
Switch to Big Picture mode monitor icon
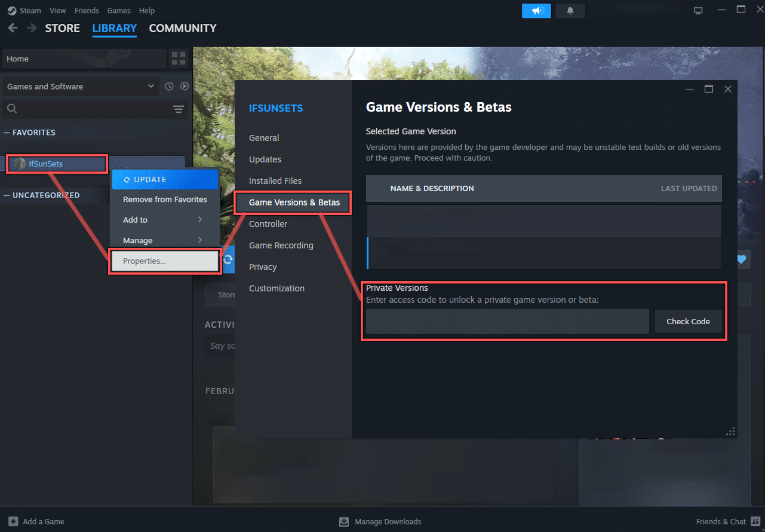(x=698, y=11)
